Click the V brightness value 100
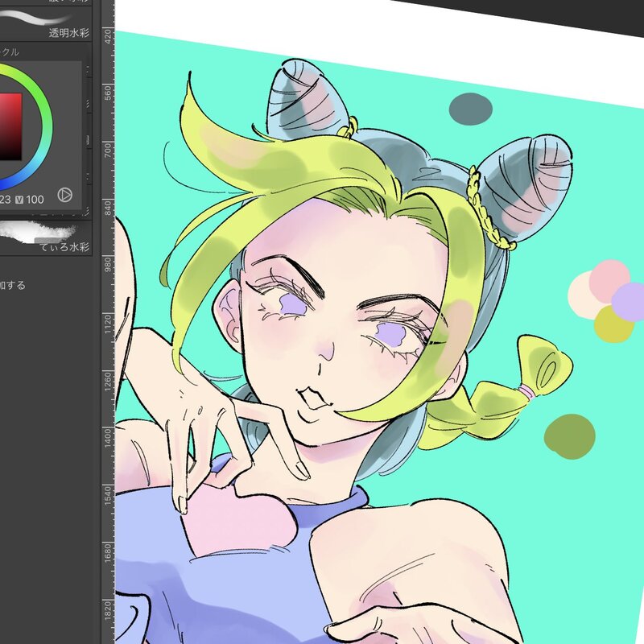 [x=35, y=200]
